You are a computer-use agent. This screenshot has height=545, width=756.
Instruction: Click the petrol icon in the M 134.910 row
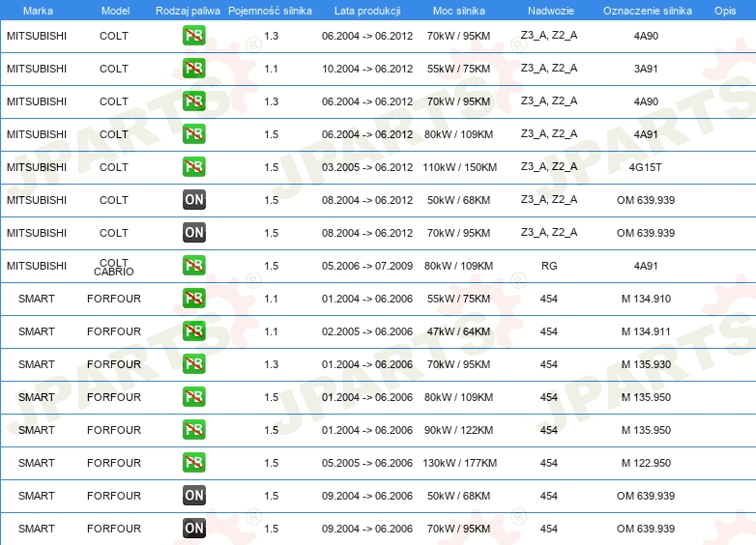193,299
